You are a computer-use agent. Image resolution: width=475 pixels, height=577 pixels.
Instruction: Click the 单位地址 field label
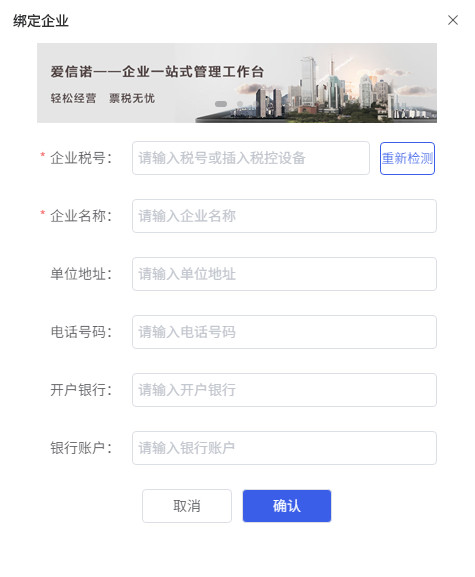tap(81, 274)
